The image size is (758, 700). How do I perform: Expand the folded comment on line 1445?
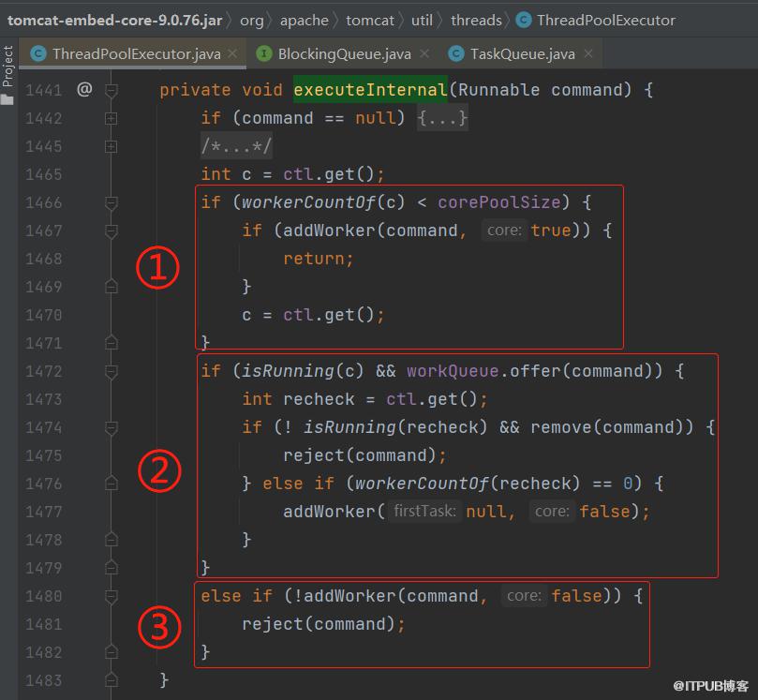click(x=111, y=146)
